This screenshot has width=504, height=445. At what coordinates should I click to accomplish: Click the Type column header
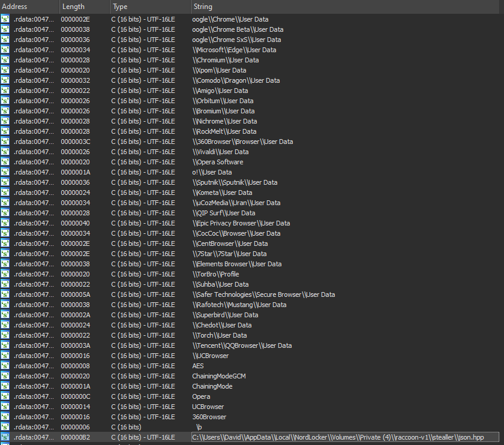click(150, 7)
